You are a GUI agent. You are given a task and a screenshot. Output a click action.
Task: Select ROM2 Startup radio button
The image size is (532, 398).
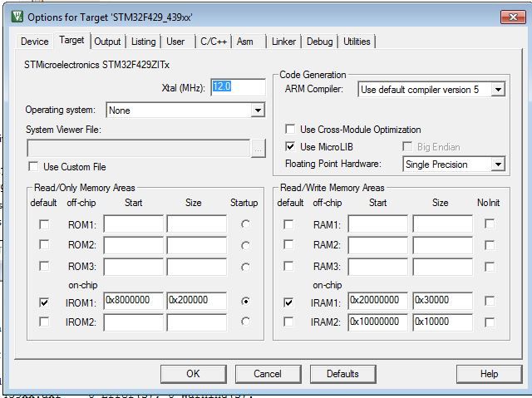point(245,245)
